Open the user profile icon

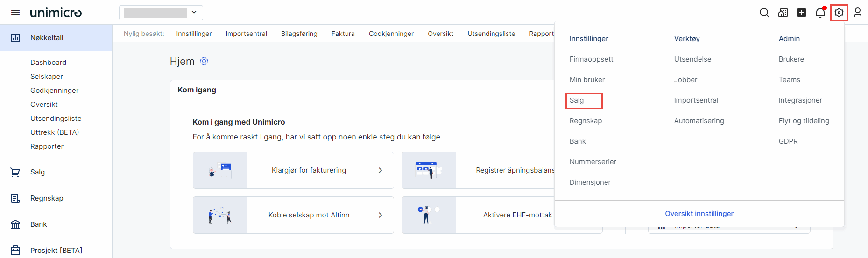(x=858, y=13)
